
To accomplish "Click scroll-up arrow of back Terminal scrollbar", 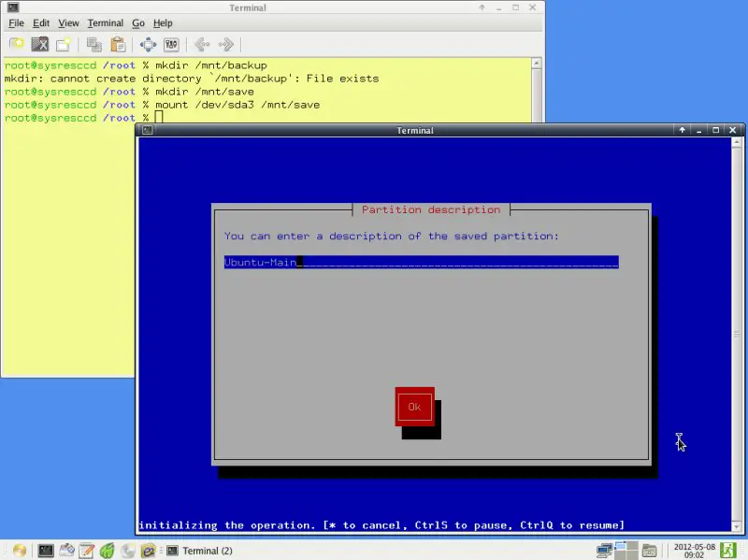I will pyautogui.click(x=536, y=63).
